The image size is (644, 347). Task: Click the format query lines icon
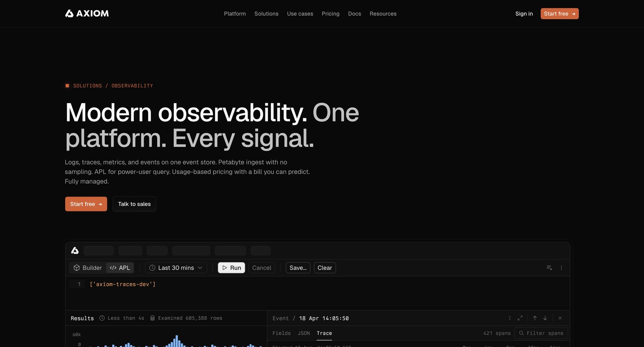(x=549, y=268)
